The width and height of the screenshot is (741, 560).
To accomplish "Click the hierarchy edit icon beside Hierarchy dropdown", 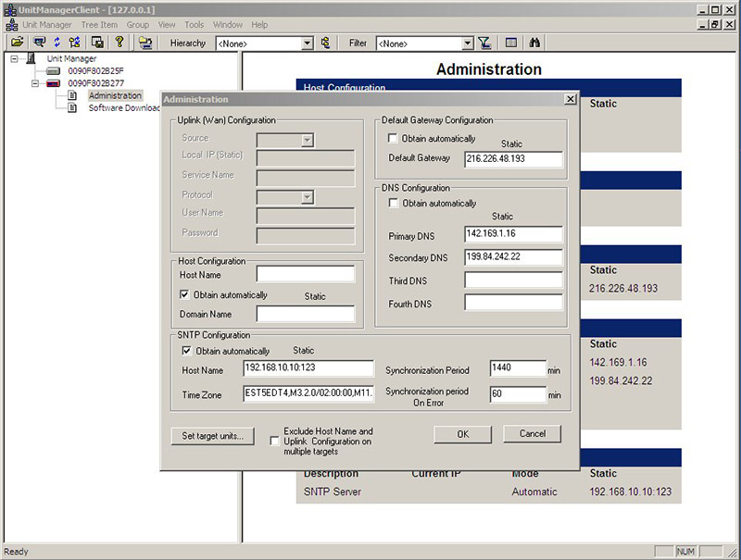I will (325, 43).
